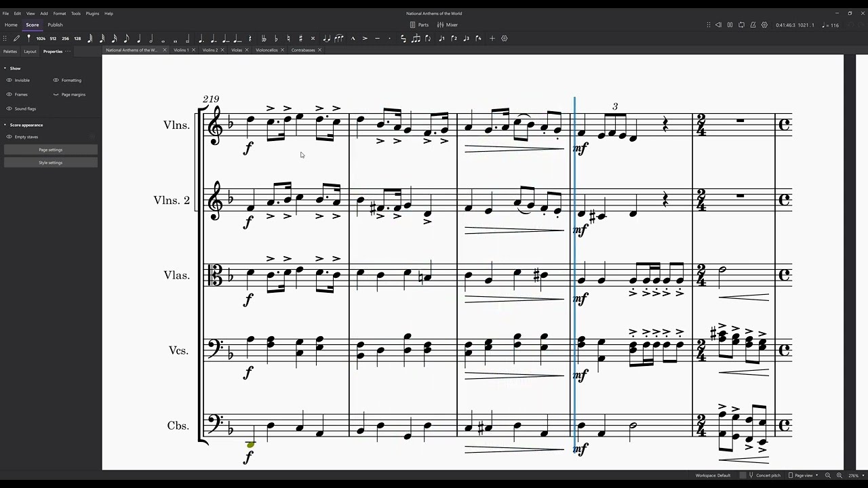The height and width of the screenshot is (488, 868).
Task: Add accent articulation
Action: click(x=365, y=39)
